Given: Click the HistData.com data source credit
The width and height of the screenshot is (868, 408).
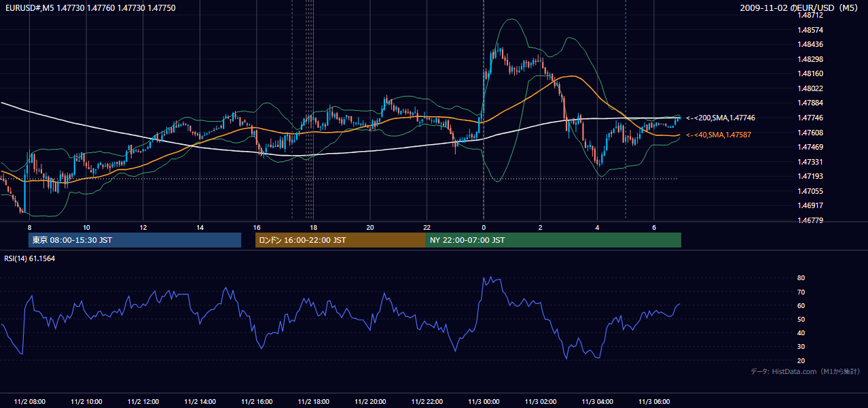Looking at the screenshot, I should (x=805, y=371).
